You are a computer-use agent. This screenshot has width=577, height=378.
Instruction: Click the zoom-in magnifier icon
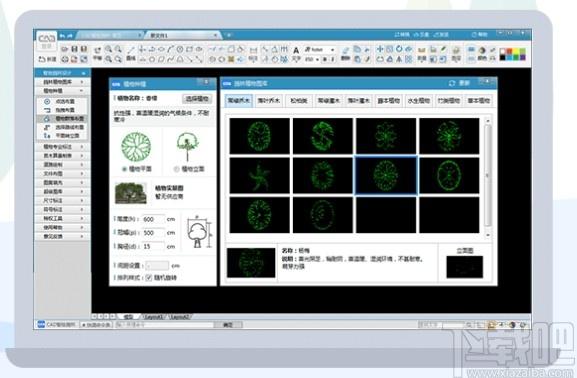coord(109,49)
